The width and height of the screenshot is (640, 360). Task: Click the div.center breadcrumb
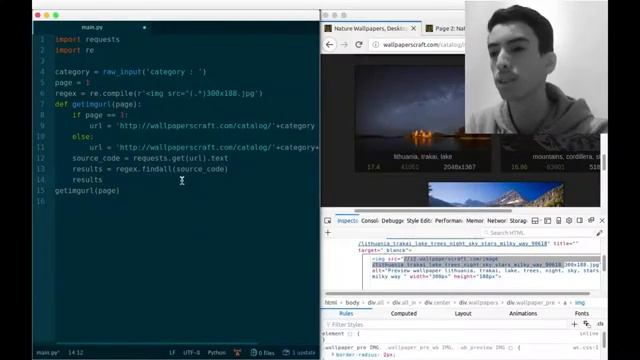point(437,303)
